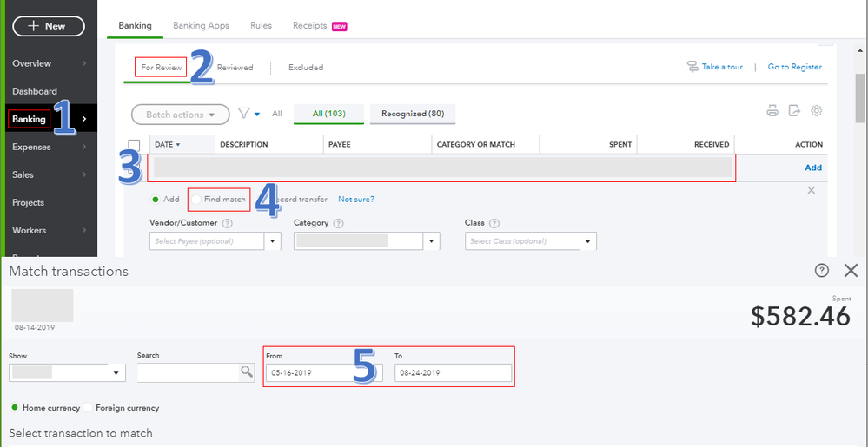Expand the Overview sidebar chevron
Viewport: 868px width, 447px height.
84,63
